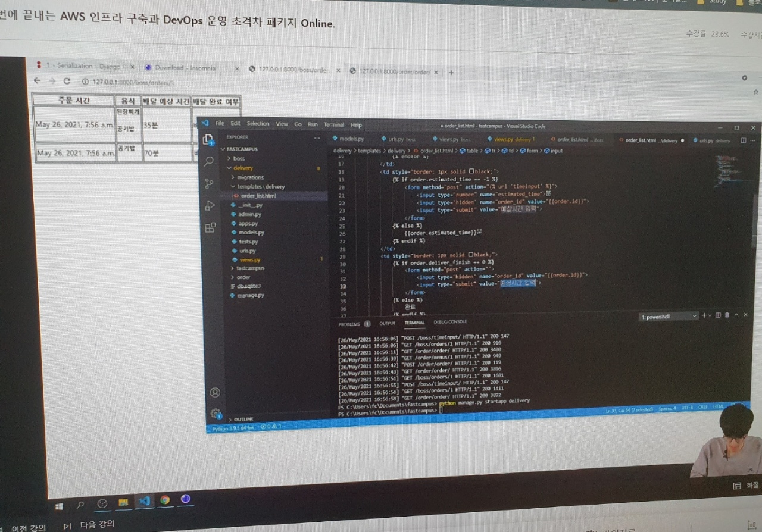Open the Manage gear icon in VS Code
Viewport: 762px width, 532px height.
pos(216,414)
